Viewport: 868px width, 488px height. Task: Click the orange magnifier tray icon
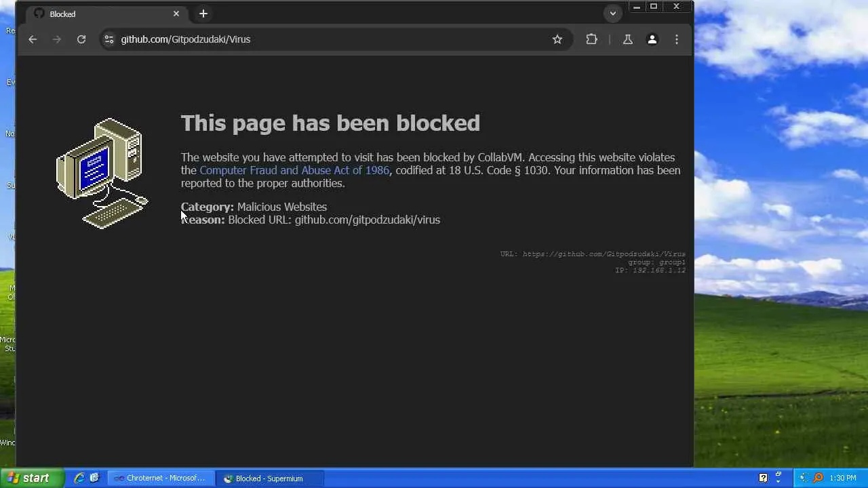tap(818, 478)
